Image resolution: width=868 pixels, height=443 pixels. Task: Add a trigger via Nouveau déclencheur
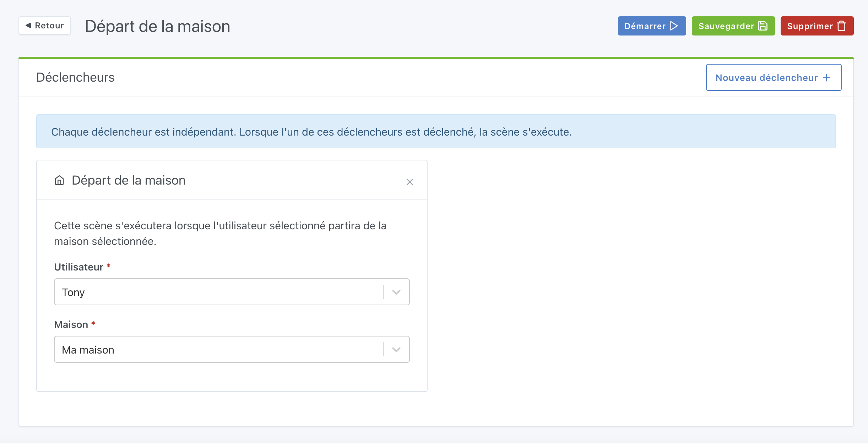[773, 77]
